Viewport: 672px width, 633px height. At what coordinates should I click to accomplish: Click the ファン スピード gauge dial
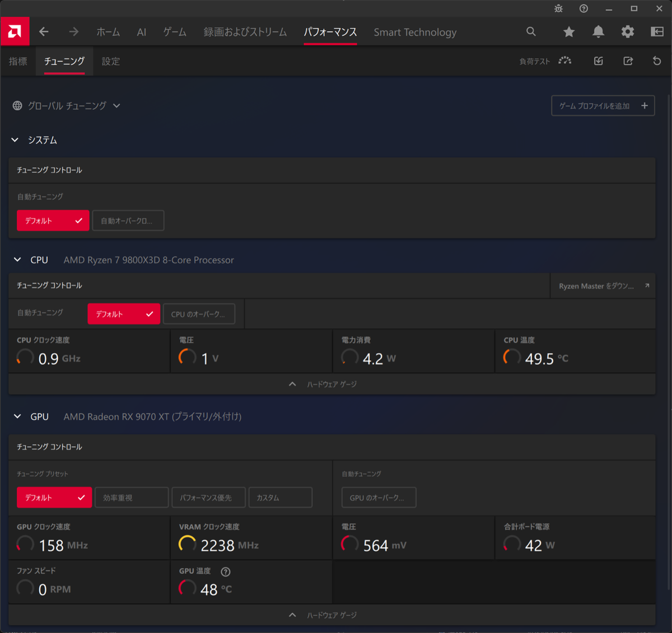tap(25, 588)
